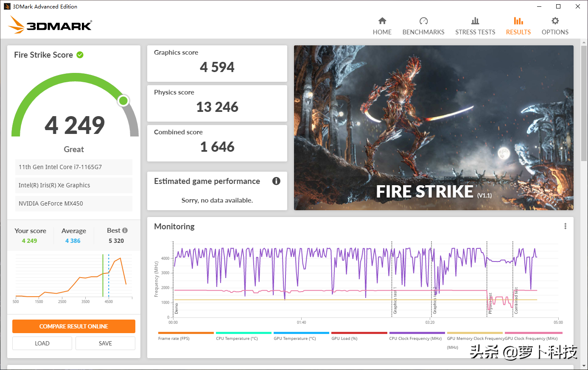
Task: Click Best score 5 320
Action: pyautogui.click(x=116, y=241)
